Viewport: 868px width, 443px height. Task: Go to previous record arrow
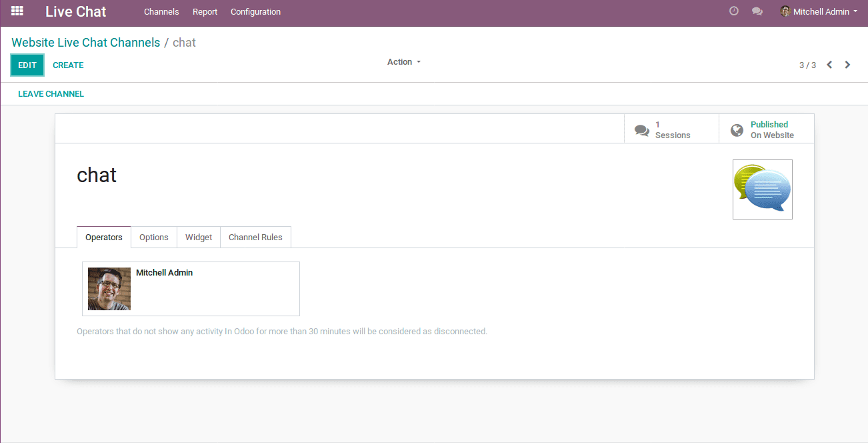(x=829, y=65)
